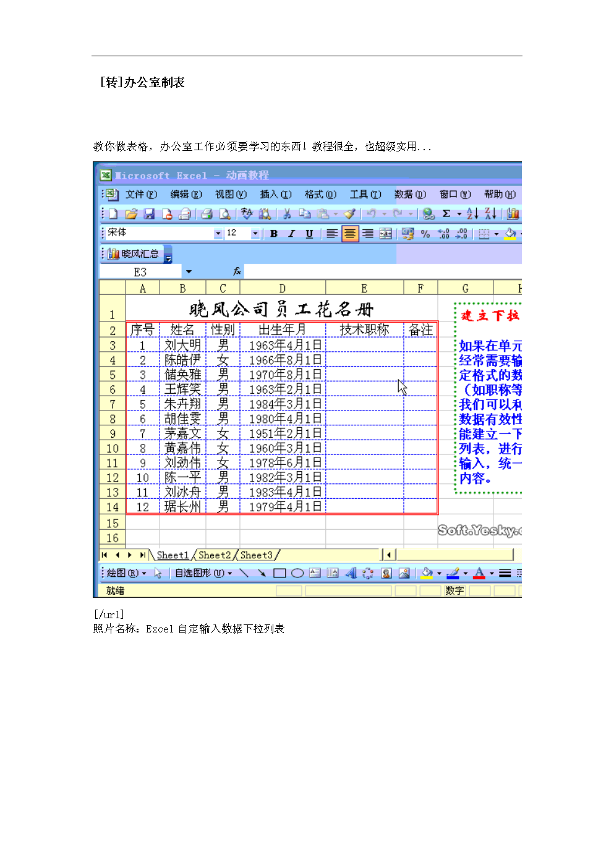Toggle Underline formatting
The image size is (614, 868).
point(309,234)
